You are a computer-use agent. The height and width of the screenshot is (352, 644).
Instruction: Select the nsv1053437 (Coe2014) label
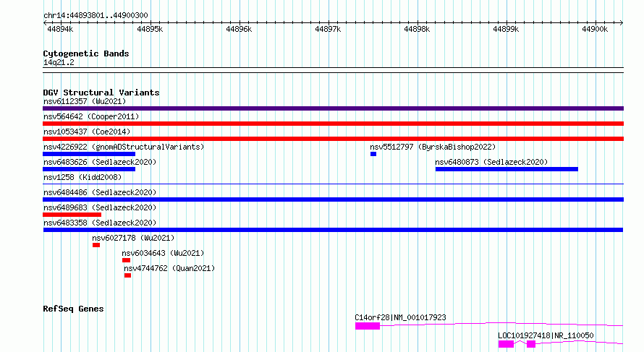tap(87, 132)
